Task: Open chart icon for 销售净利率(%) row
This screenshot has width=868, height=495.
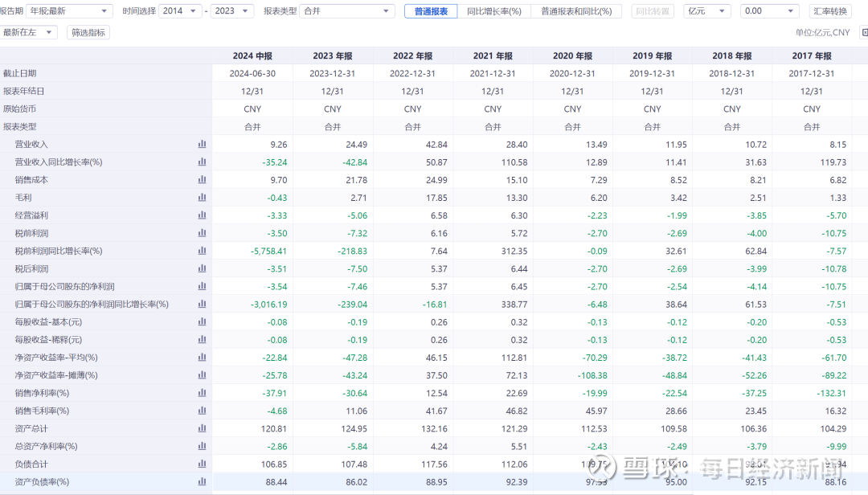Action: point(202,393)
